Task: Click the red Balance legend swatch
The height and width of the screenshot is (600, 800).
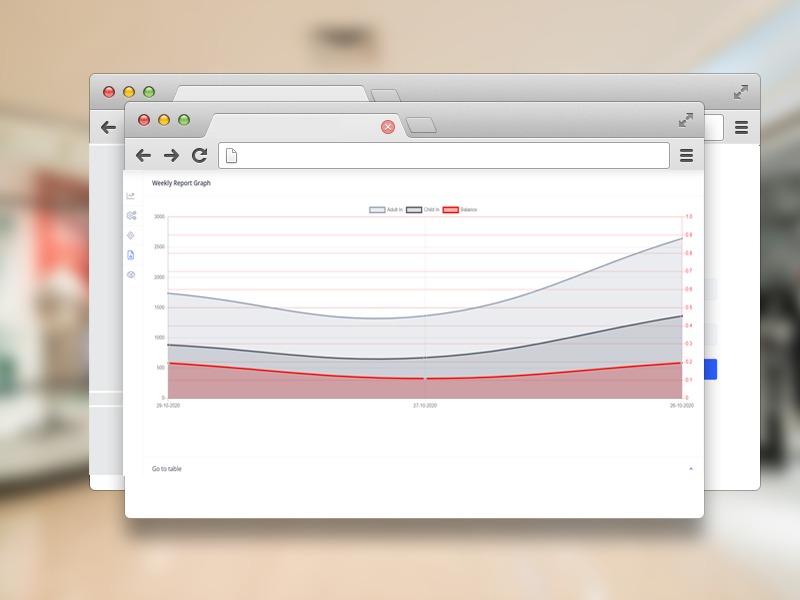Action: 450,210
